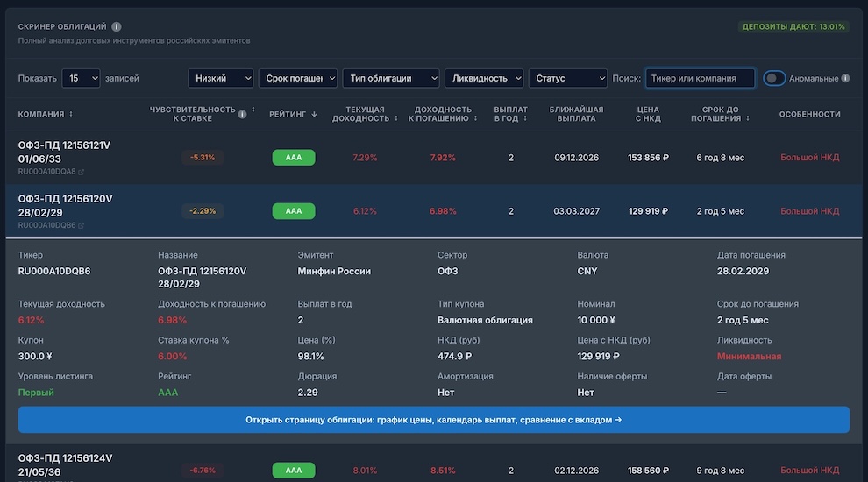The image size is (868, 482).
Task: Open the external link icon beside RU000A10DQB6
Action: coord(81,225)
